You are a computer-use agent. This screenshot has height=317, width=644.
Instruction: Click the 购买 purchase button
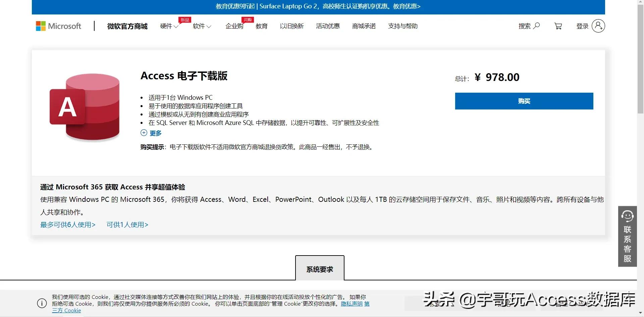pyautogui.click(x=524, y=101)
